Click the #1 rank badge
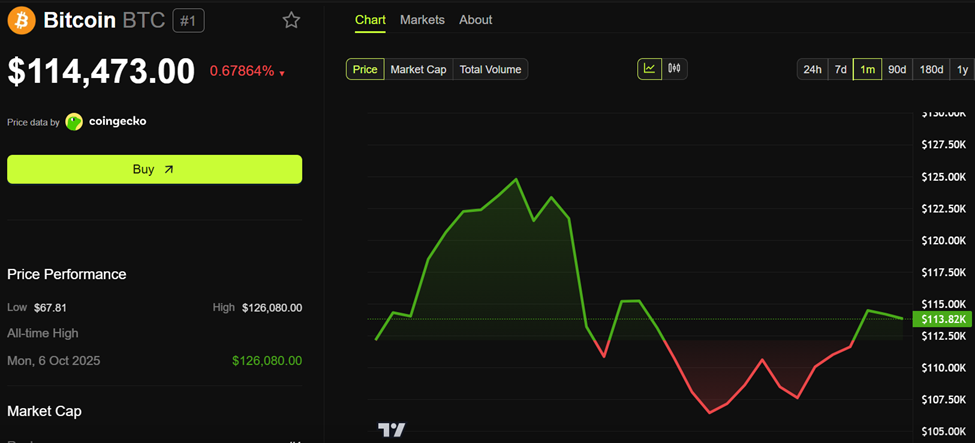Viewport: 975px width, 443px height. (x=188, y=21)
